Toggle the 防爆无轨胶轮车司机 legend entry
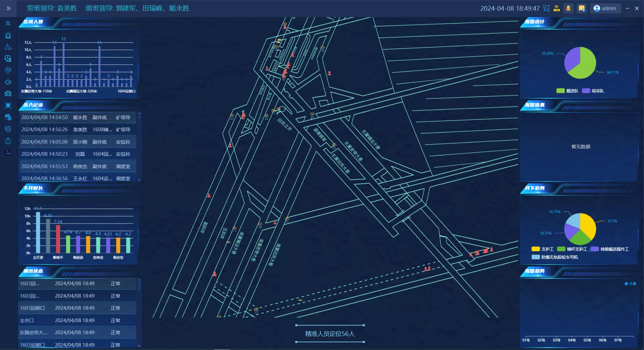 pos(555,257)
